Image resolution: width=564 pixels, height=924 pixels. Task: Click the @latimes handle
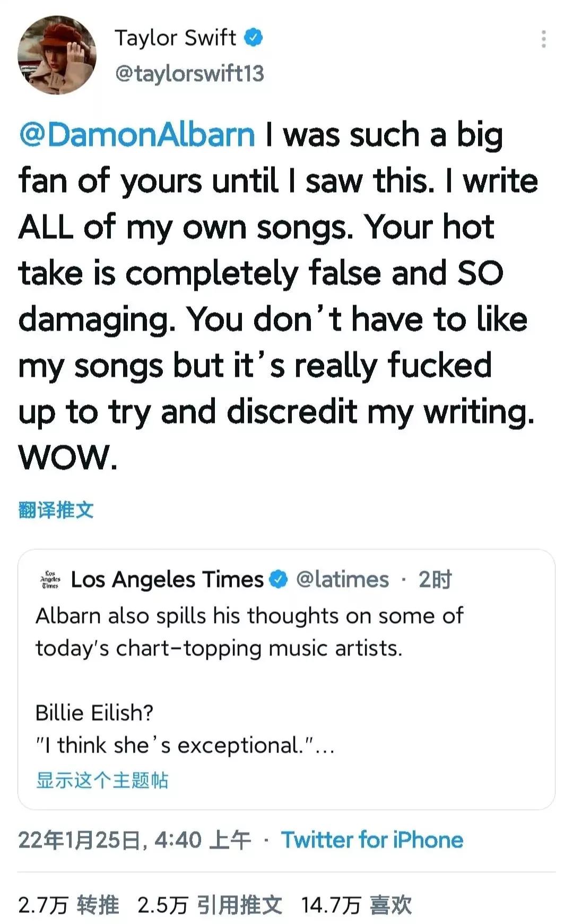[342, 580]
